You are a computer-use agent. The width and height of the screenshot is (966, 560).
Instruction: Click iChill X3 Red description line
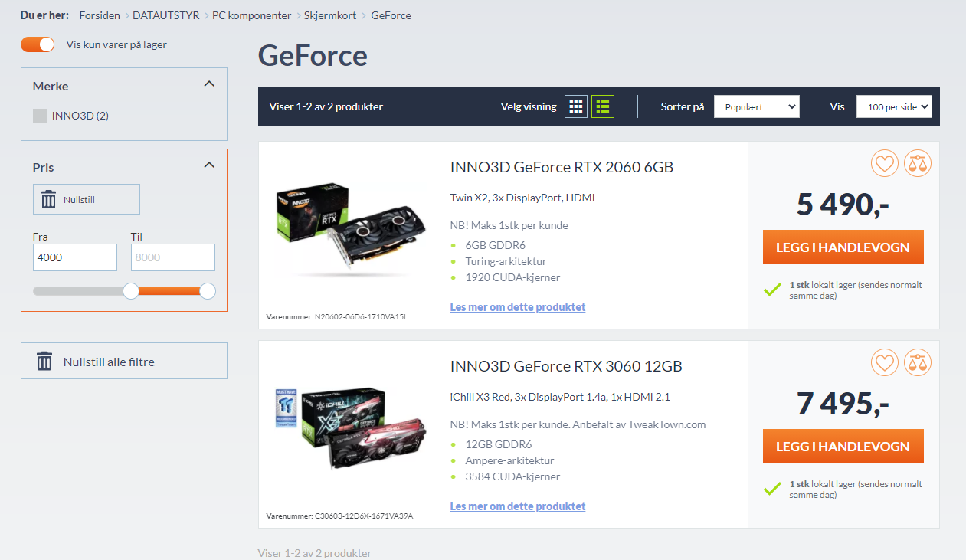[x=560, y=397]
